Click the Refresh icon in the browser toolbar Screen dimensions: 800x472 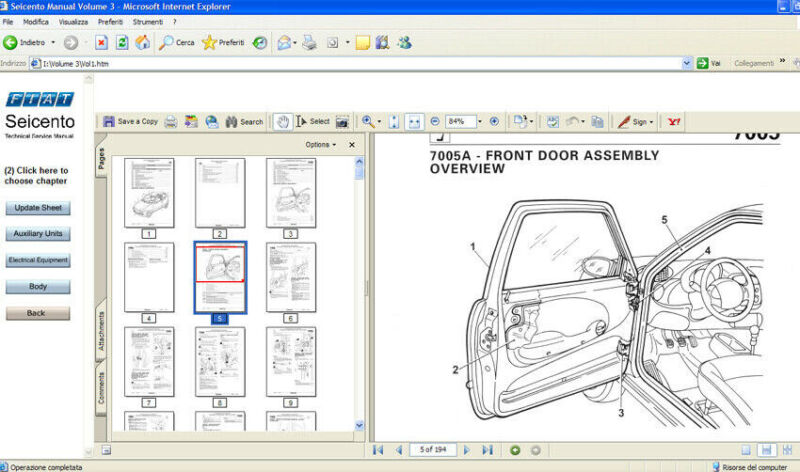122,42
